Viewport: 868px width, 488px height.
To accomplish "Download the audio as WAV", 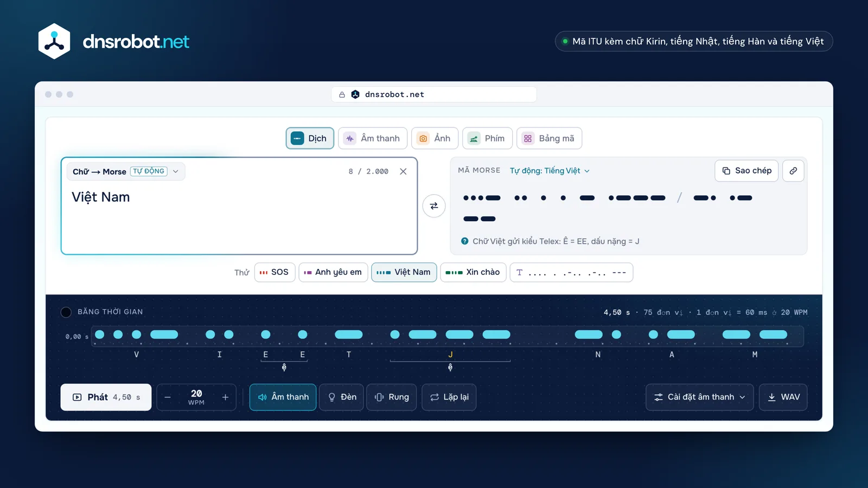I will [783, 397].
